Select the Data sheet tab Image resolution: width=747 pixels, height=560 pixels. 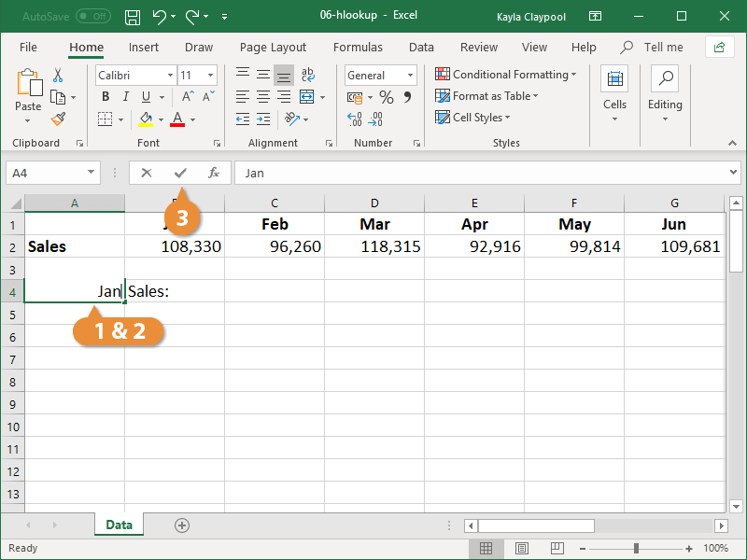[x=119, y=525]
